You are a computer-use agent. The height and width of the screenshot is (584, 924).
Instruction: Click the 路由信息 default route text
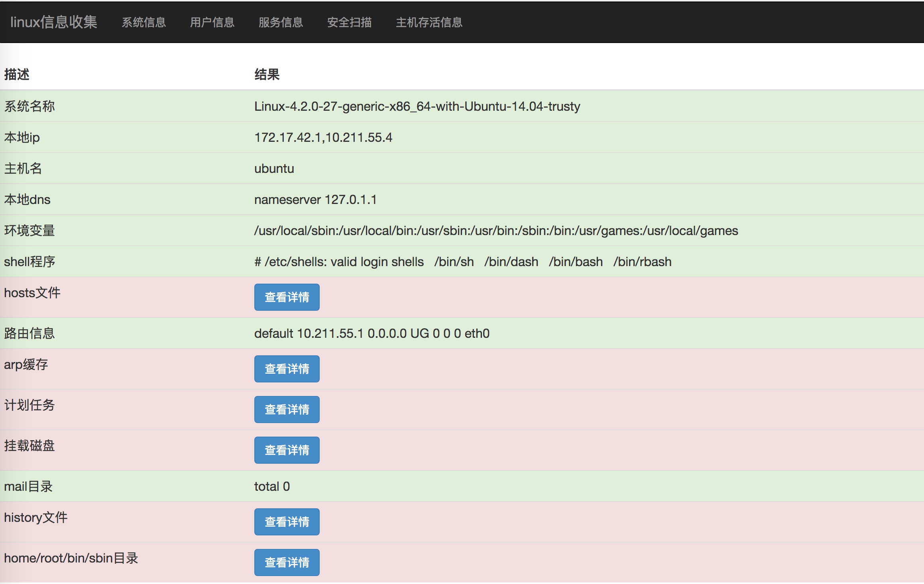point(372,333)
